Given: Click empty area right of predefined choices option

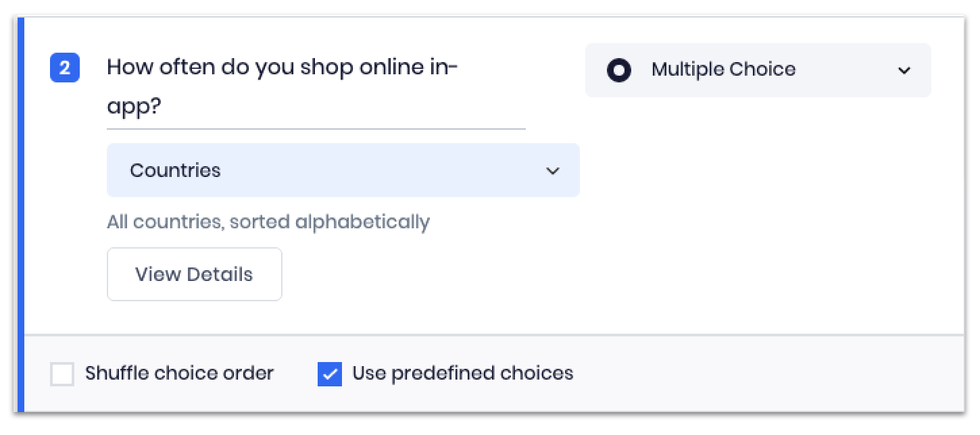Looking at the screenshot, I should [x=743, y=373].
